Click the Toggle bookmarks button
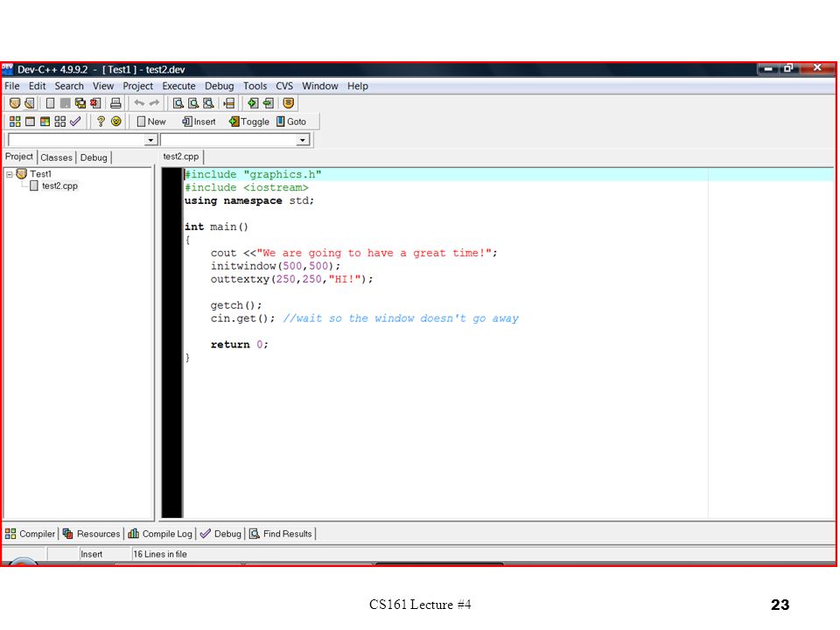This screenshot has height=630, width=840. [249, 122]
